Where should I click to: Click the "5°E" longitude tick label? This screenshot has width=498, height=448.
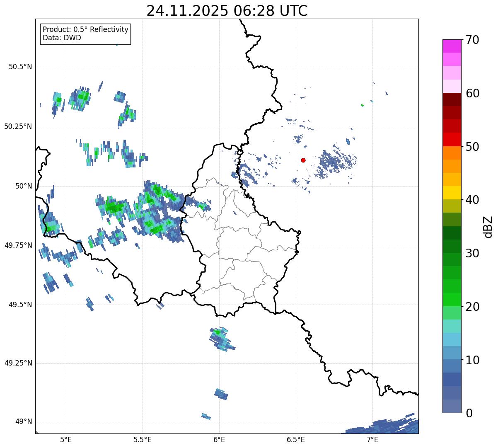pyautogui.click(x=66, y=439)
